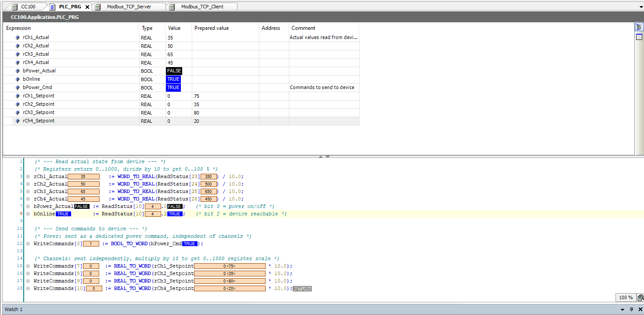Click the variable icon beside rCh1_Setpoint
644x315 pixels.
pyautogui.click(x=18, y=96)
